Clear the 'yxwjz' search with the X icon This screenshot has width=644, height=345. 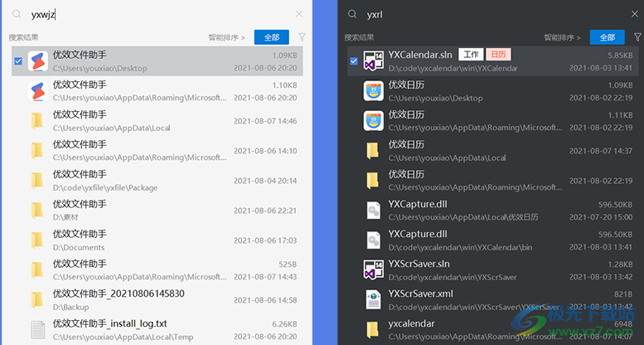[x=299, y=14]
